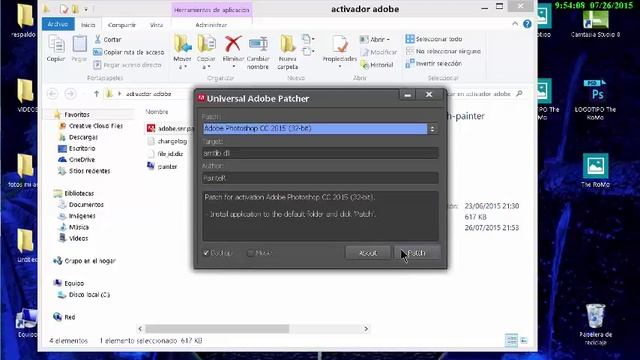Click the Modificar command
The height and width of the screenshot is (360, 640).
click(378, 52)
